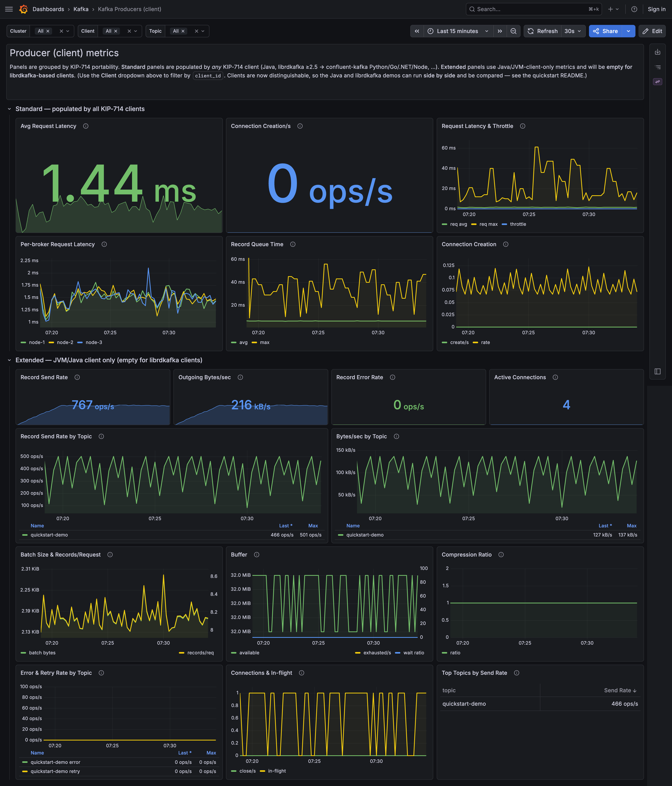Viewport: 672px width, 786px height.
Task: Show info for Record Queue Time panel
Action: coord(293,244)
